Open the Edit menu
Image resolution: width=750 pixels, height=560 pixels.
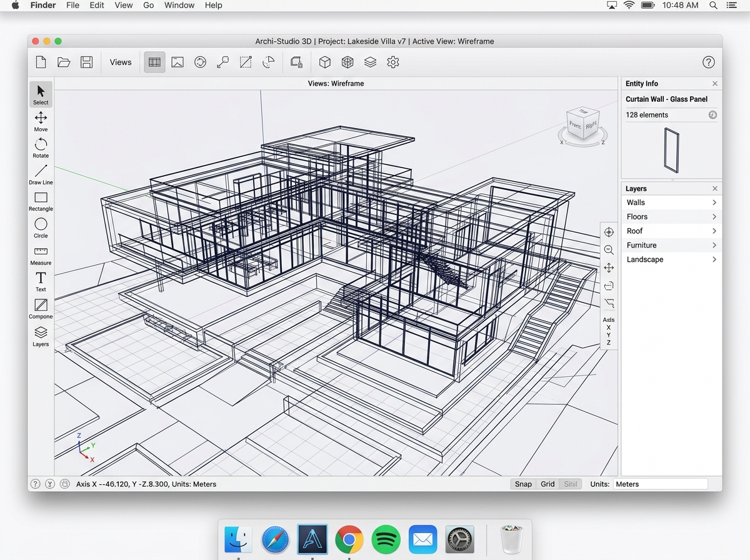point(97,5)
